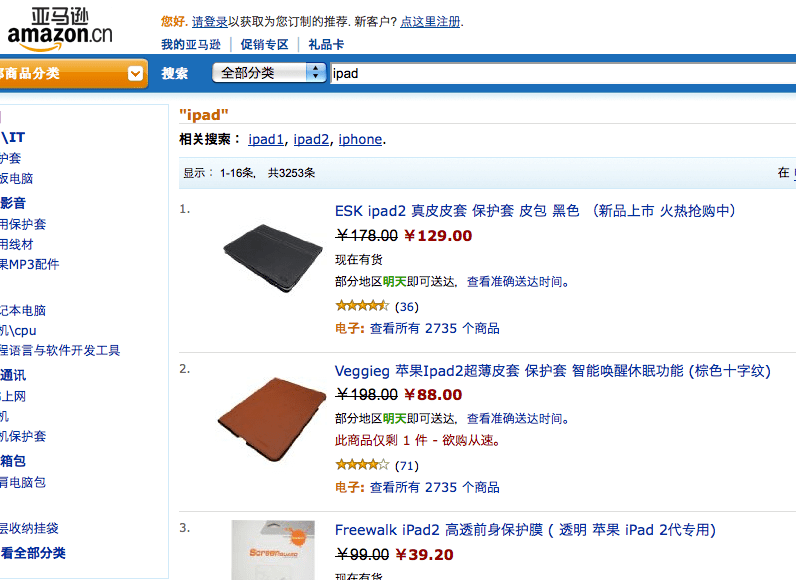Screen dimensions: 796x580
Task: Select the \IT sidebar heading
Action: pyautogui.click(x=13, y=138)
